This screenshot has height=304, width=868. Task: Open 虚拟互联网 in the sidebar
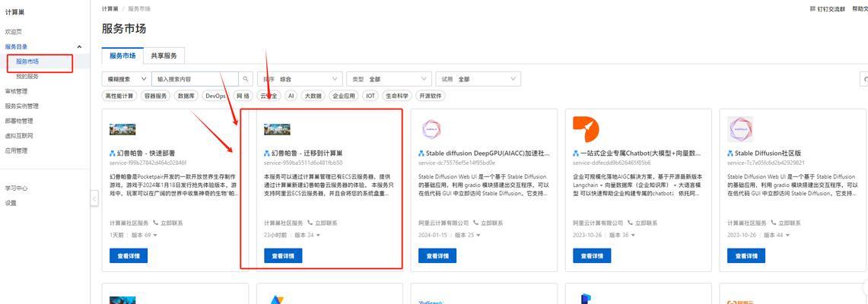coord(19,135)
